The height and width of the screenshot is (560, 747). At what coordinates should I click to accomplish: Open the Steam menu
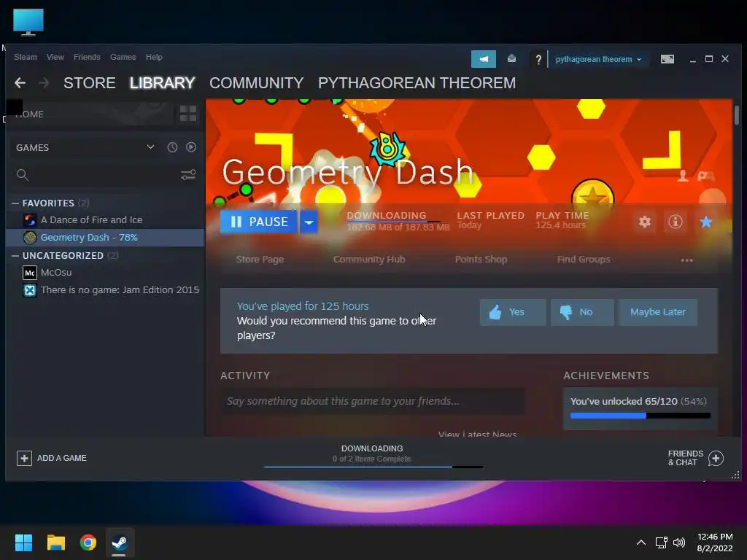(26, 57)
